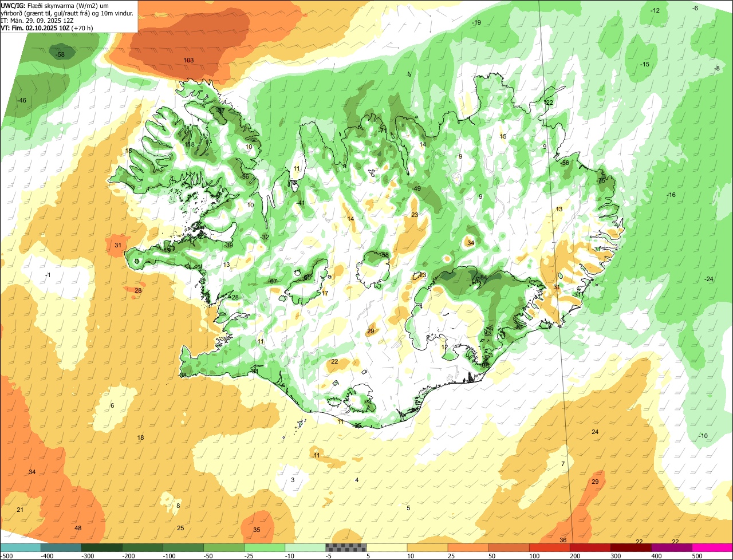This screenshot has height=560, width=733.
Task: Click the -12 value on the map
Action: click(655, 10)
